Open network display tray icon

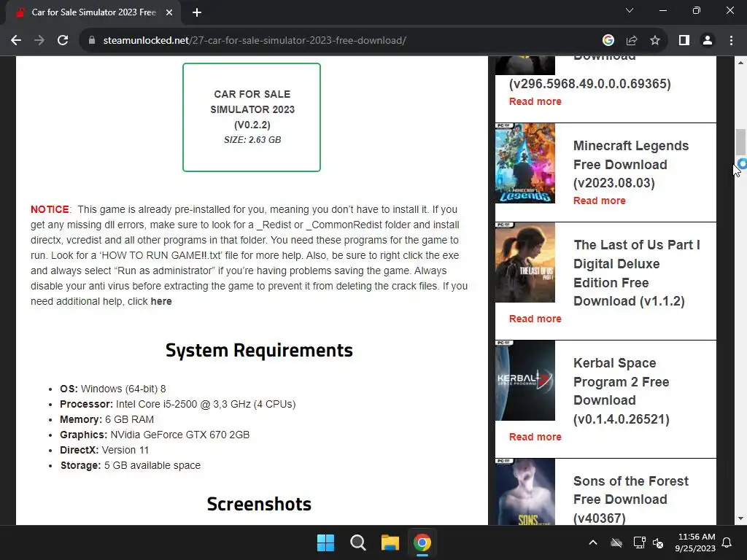point(639,542)
